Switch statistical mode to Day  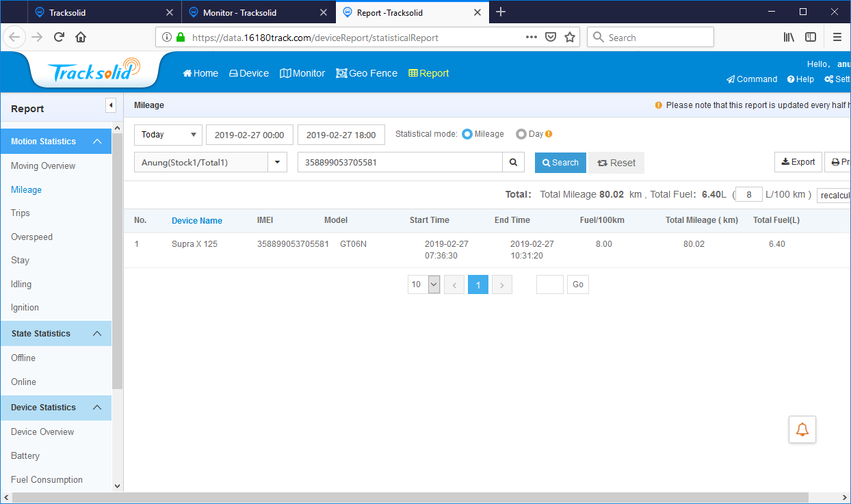point(521,133)
